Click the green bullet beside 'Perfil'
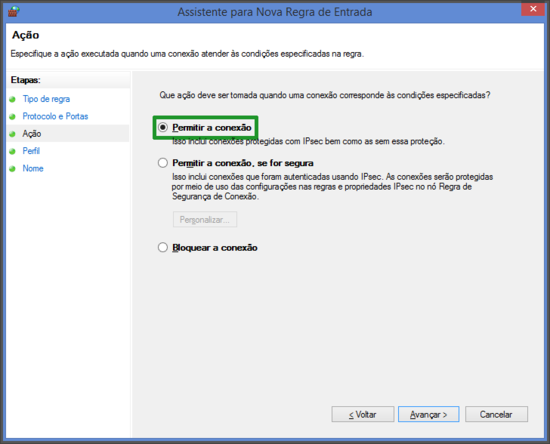Screen dimensions: 550x444 coord(13,151)
